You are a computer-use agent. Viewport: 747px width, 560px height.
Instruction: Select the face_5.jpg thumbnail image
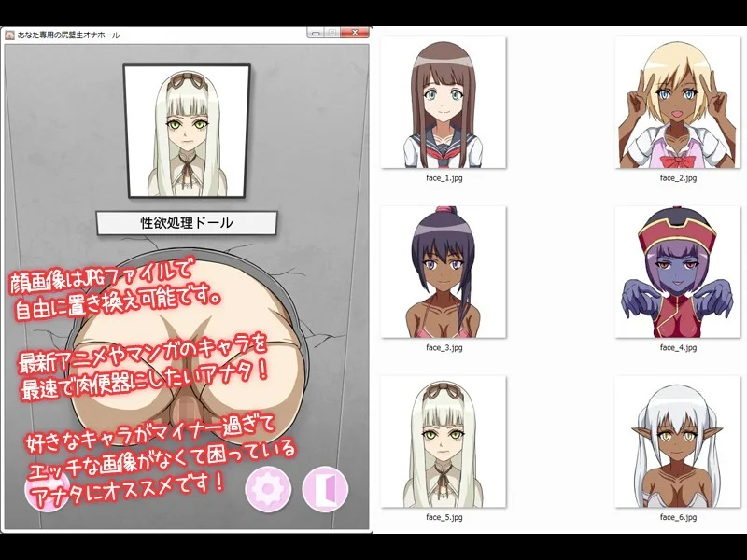point(444,441)
